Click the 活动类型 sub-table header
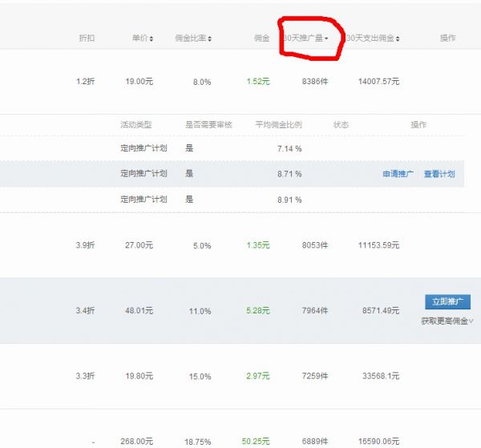The height and width of the screenshot is (448, 481). (x=135, y=125)
